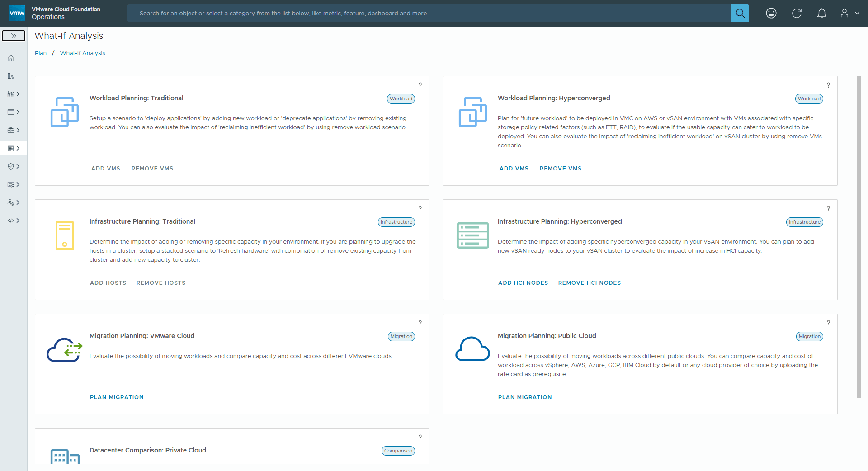Click the search magnifier icon

pyautogui.click(x=740, y=13)
